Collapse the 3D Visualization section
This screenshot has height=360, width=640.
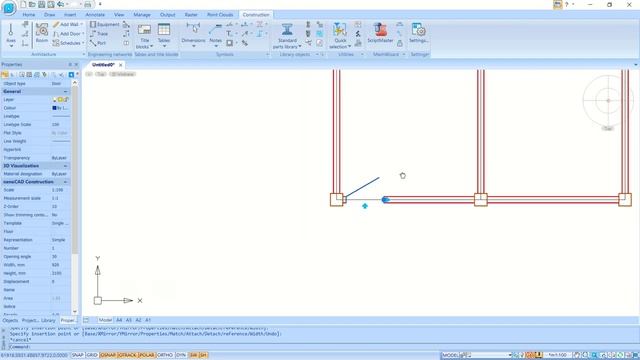coord(65,166)
